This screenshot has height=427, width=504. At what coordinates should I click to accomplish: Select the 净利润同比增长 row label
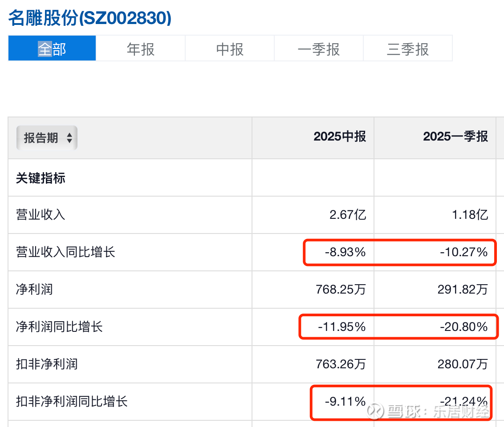tap(60, 327)
